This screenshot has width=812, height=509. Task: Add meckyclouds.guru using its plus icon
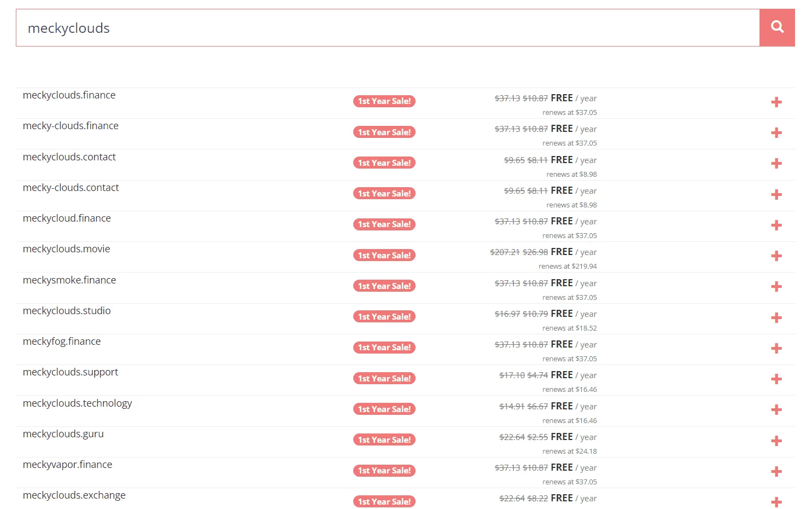776,441
